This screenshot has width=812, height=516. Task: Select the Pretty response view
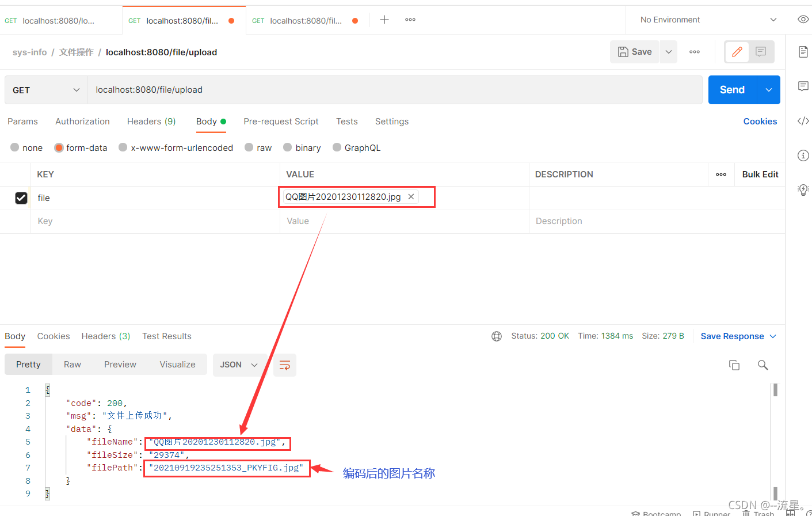pyautogui.click(x=28, y=365)
